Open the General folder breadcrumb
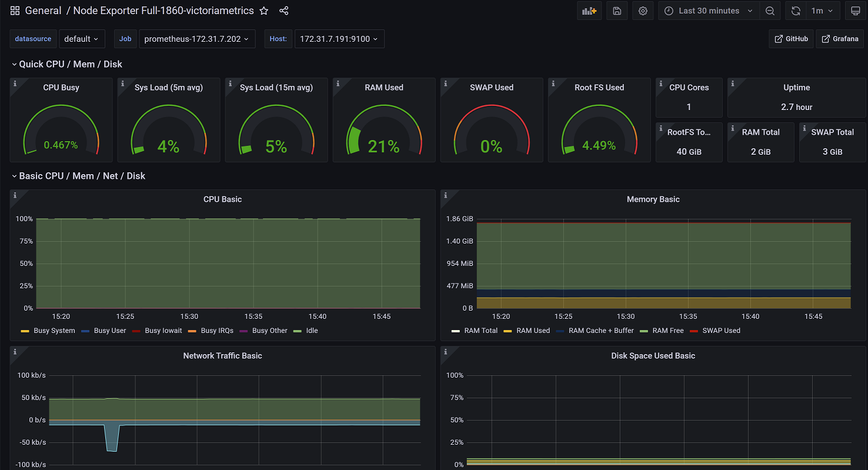This screenshot has width=868, height=470. point(43,11)
